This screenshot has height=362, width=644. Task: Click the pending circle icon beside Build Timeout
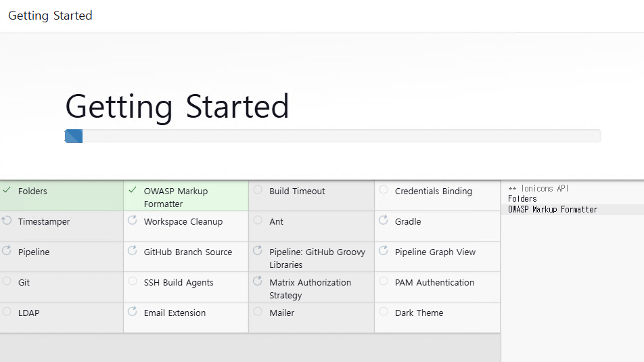(258, 190)
